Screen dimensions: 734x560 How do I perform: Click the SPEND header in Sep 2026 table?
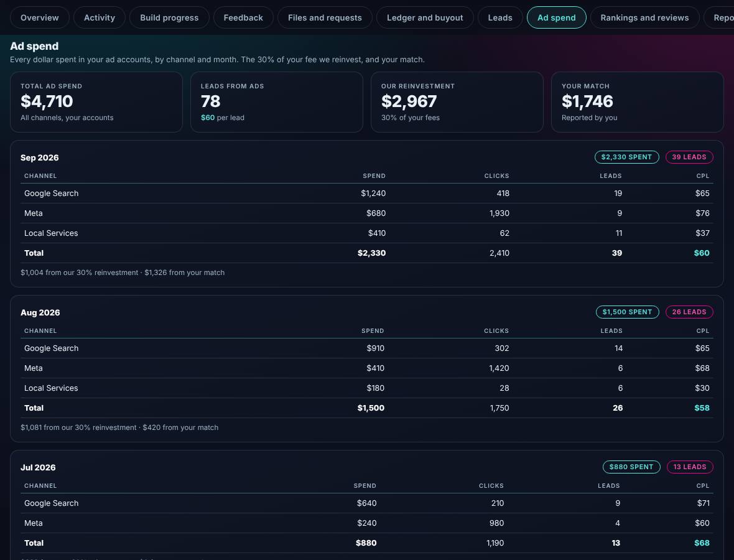pyautogui.click(x=374, y=176)
